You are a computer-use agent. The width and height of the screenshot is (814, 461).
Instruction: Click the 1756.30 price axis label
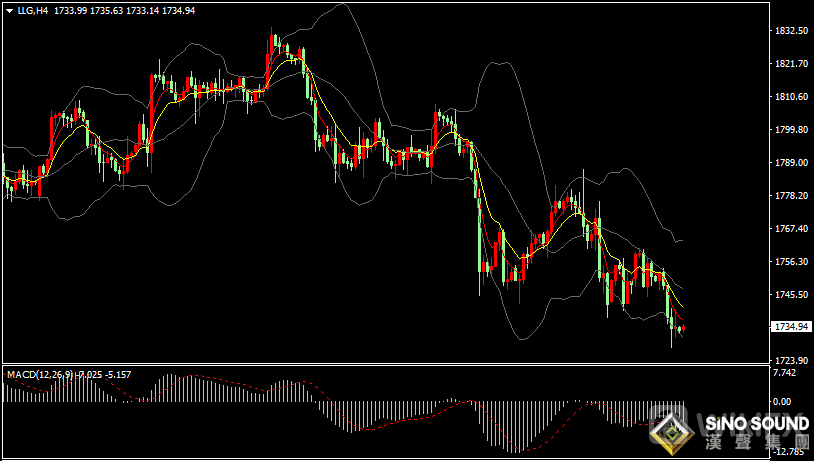[791, 262]
